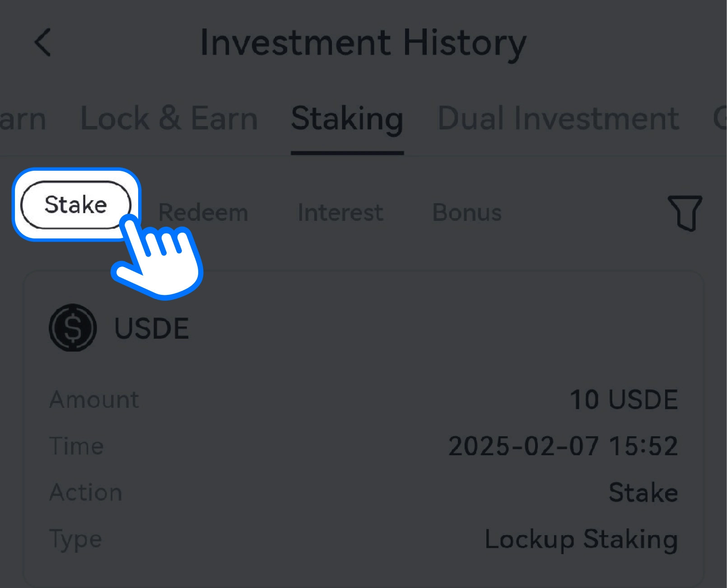
Task: Open the filter funnel icon
Action: coord(685,213)
